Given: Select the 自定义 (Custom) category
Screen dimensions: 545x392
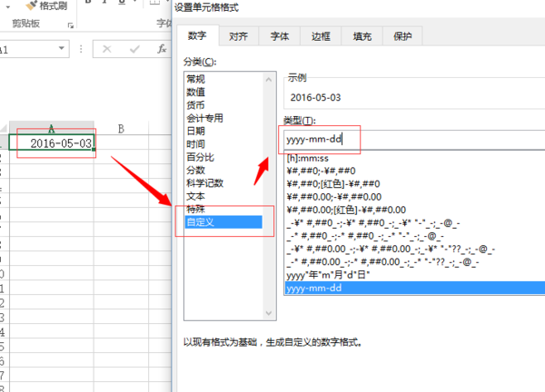Looking at the screenshot, I should click(201, 221).
